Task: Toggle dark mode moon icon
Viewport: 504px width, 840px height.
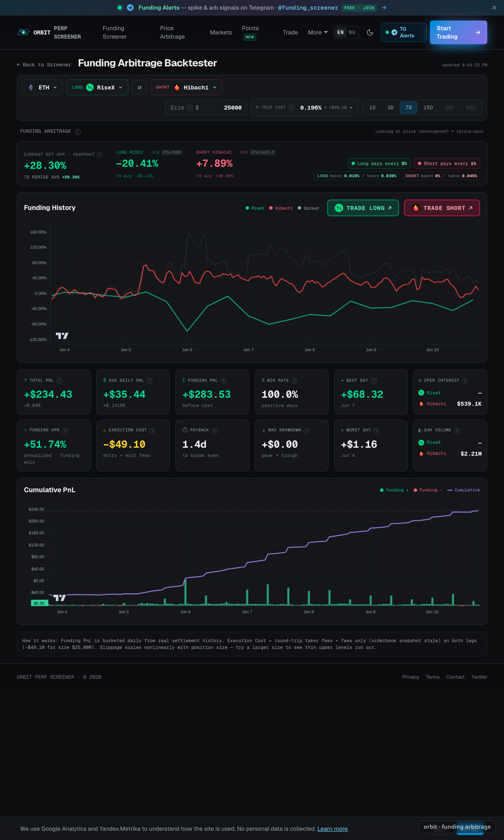Action: coord(370,32)
